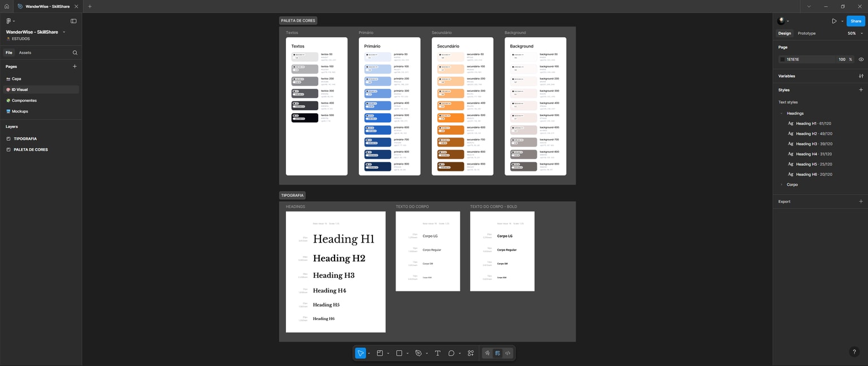
Task: Select the Text tool
Action: pyautogui.click(x=437, y=353)
